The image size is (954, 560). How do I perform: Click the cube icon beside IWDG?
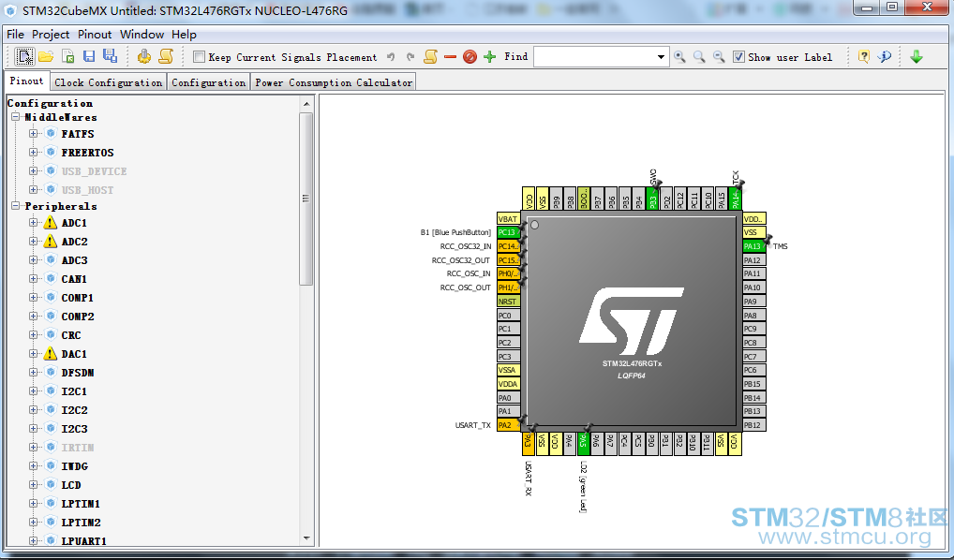pyautogui.click(x=52, y=465)
